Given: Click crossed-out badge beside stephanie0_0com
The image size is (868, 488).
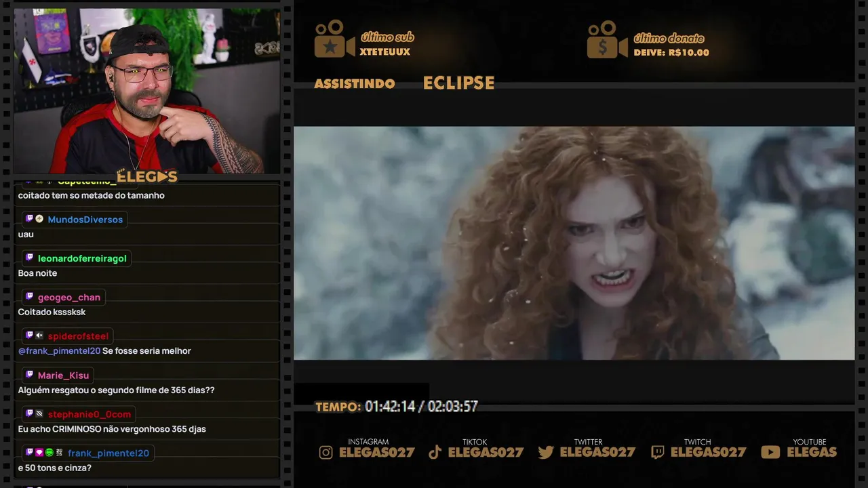Looking at the screenshot, I should pyautogui.click(x=39, y=413).
